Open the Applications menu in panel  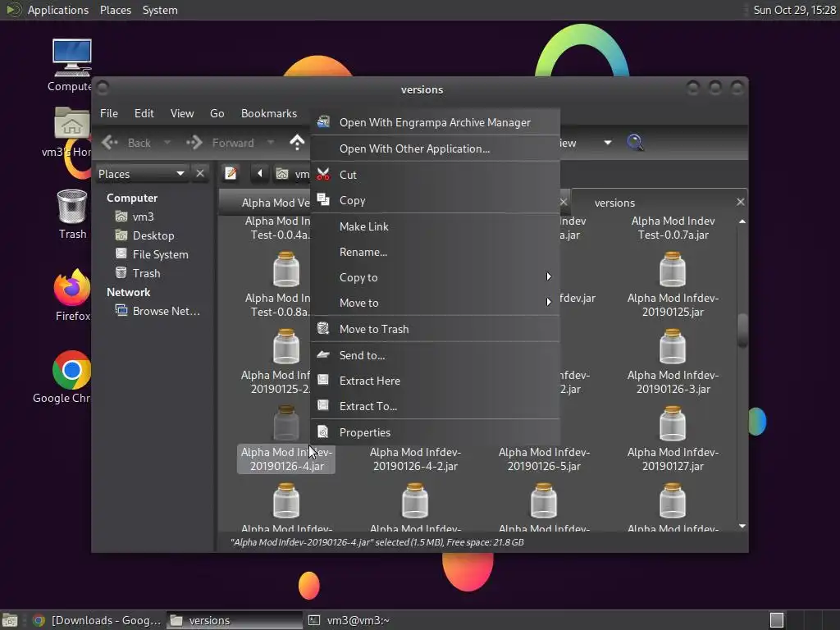[58, 10]
